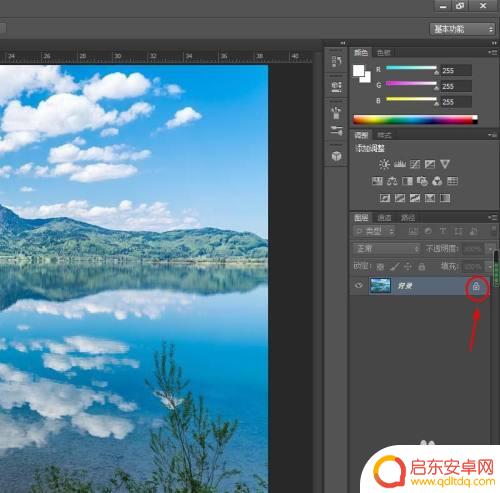
Task: Open the 3D panel cube icon
Action: pyautogui.click(x=336, y=156)
